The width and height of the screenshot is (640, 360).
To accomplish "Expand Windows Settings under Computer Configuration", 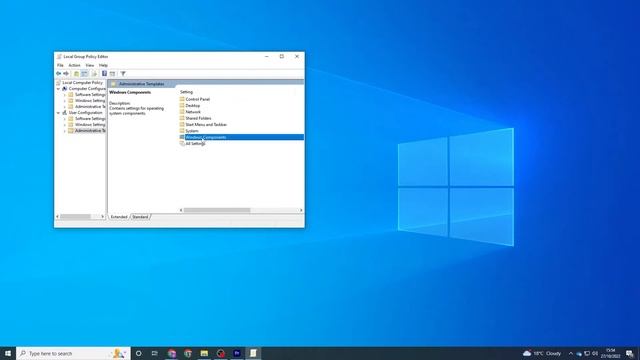I will (x=64, y=101).
